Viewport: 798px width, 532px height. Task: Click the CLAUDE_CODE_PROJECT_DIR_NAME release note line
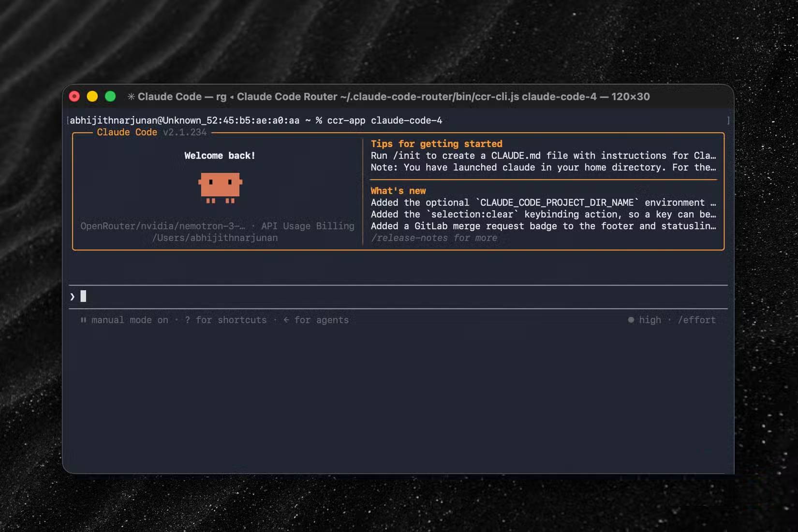pyautogui.click(x=543, y=202)
